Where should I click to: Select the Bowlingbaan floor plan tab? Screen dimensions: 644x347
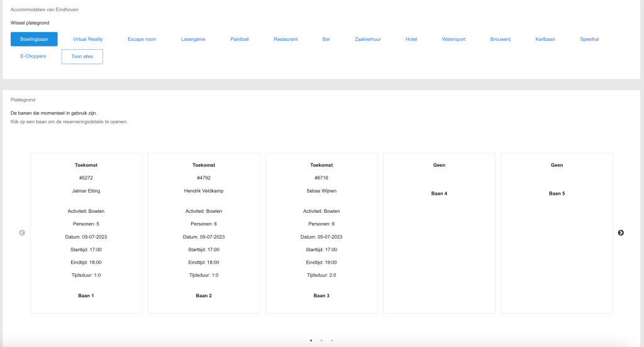(x=34, y=39)
